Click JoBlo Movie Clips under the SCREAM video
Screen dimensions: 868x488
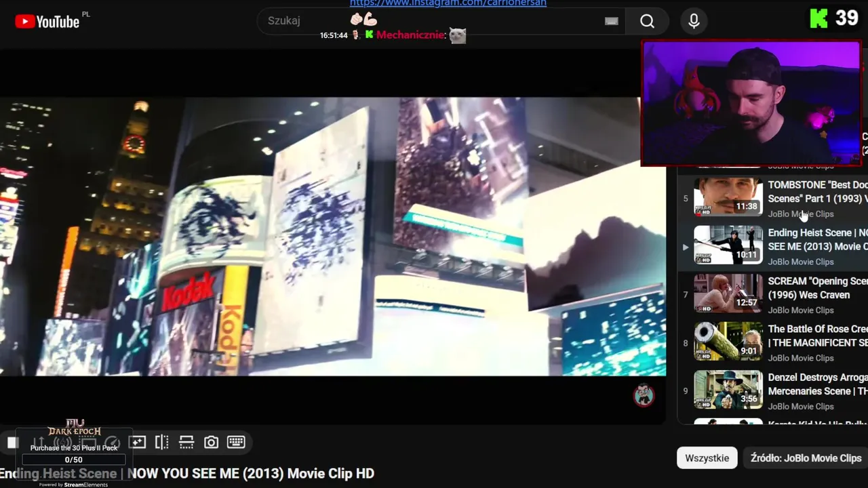pos(801,310)
